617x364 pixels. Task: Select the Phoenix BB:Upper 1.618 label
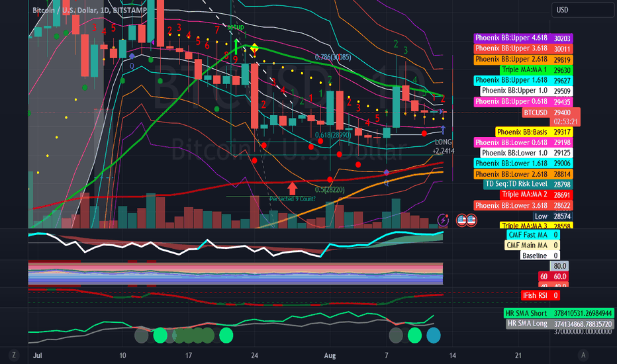(x=523, y=80)
